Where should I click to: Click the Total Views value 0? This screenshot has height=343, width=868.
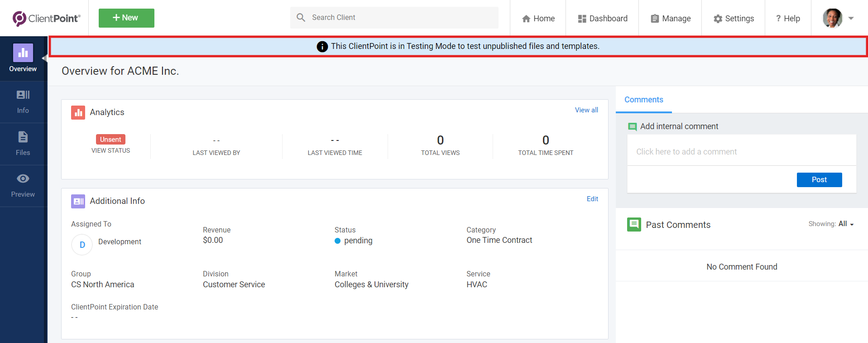(440, 140)
